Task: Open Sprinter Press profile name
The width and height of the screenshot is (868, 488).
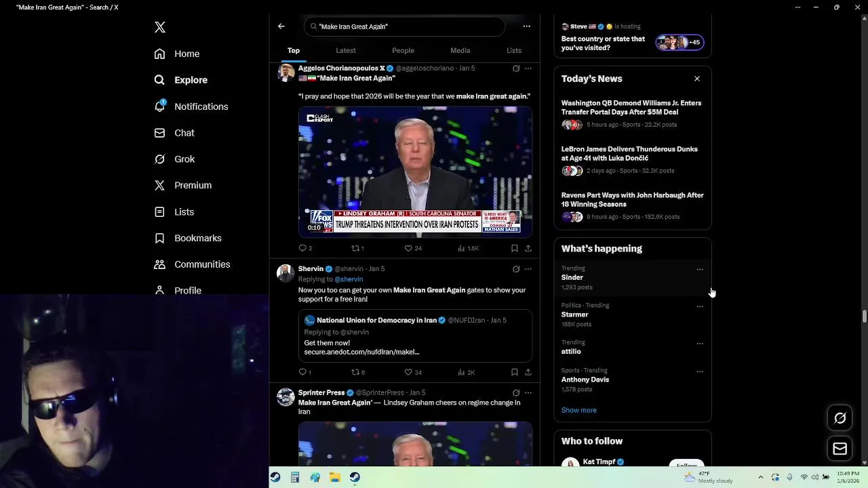Action: click(321, 392)
